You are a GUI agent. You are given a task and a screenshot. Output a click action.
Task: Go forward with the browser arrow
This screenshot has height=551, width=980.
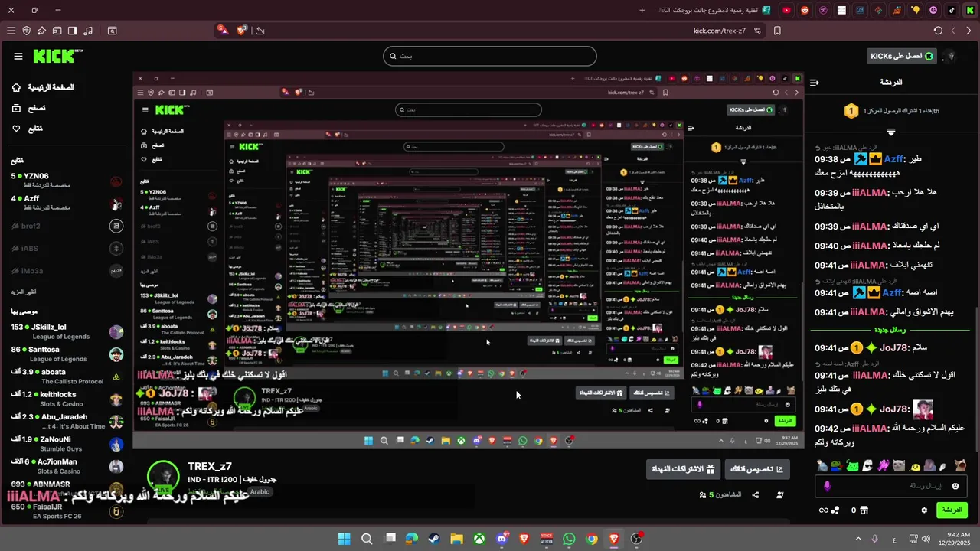point(953,31)
